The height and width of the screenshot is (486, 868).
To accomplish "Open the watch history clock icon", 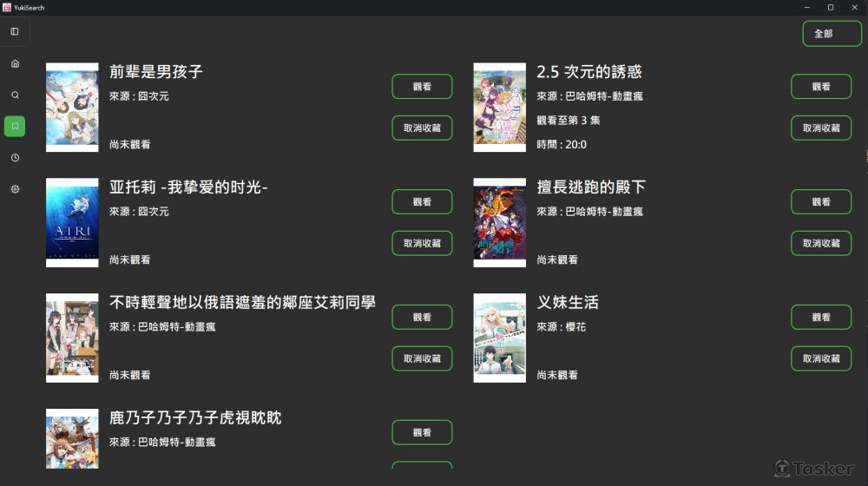I will (15, 158).
